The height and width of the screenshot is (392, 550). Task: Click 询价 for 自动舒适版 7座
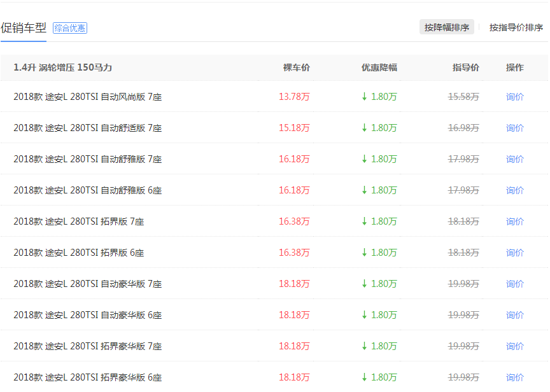coord(514,128)
